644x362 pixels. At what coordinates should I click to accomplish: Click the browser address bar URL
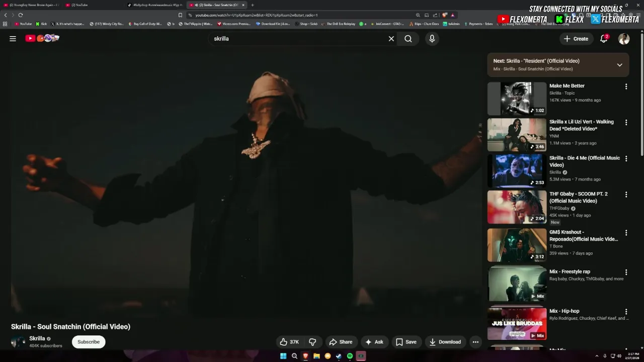point(256,15)
